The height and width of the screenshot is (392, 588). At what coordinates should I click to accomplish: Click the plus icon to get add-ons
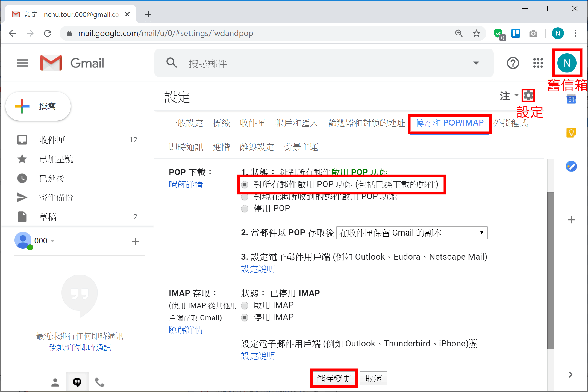pyautogui.click(x=571, y=220)
